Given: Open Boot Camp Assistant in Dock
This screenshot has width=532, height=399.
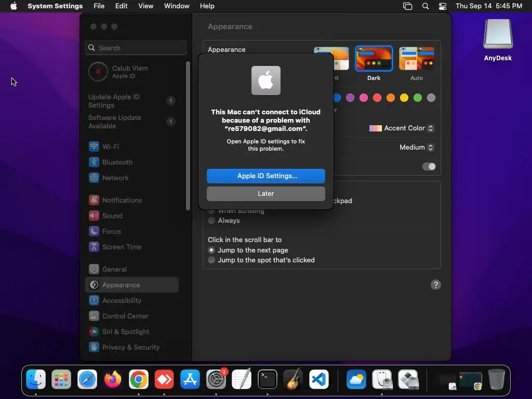Looking at the screenshot, I should [x=408, y=379].
